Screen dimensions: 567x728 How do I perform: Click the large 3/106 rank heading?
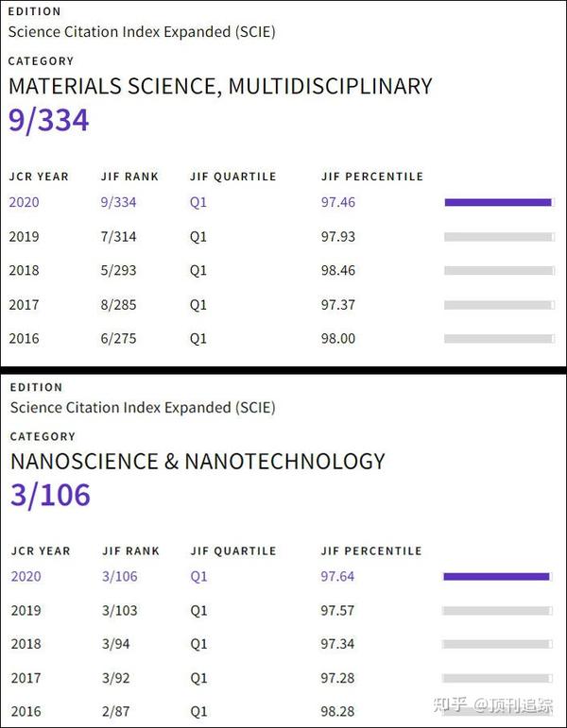50,495
